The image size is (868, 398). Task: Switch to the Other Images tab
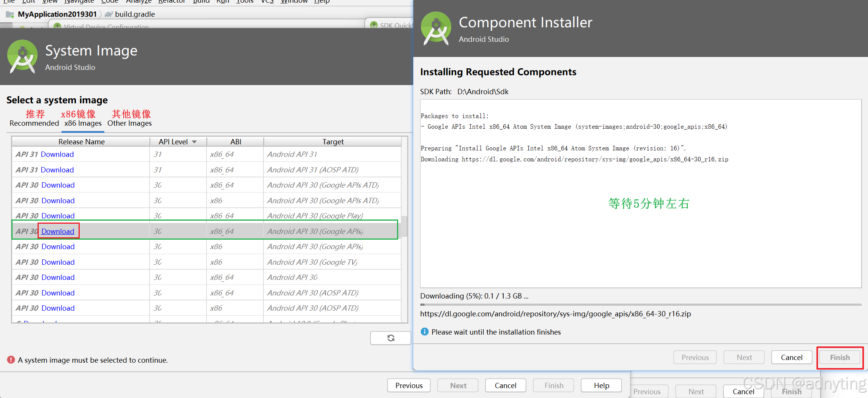point(129,123)
